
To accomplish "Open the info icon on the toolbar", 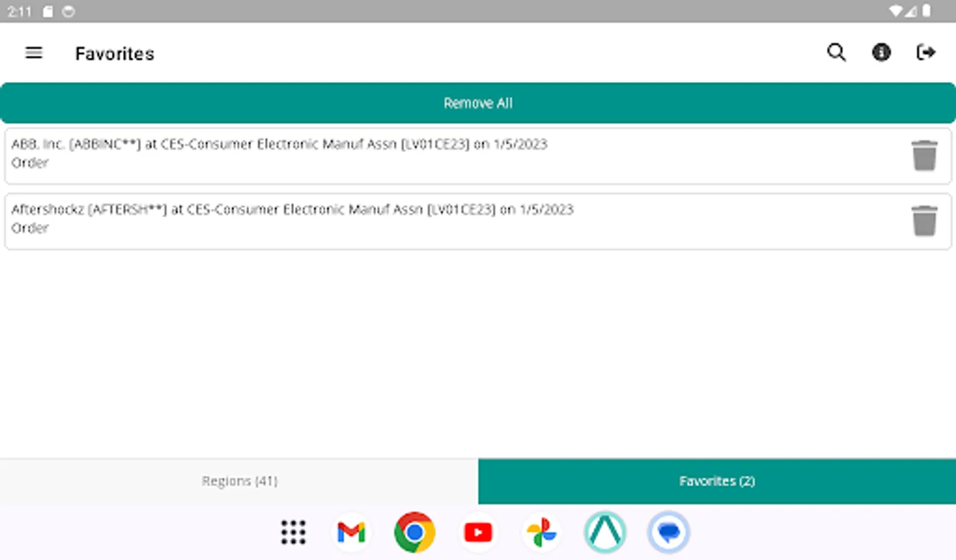I will coord(881,53).
